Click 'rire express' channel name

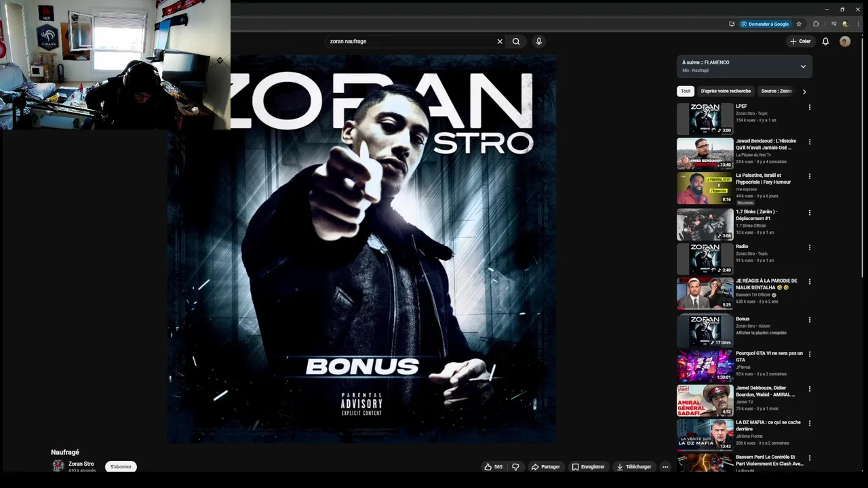(747, 189)
